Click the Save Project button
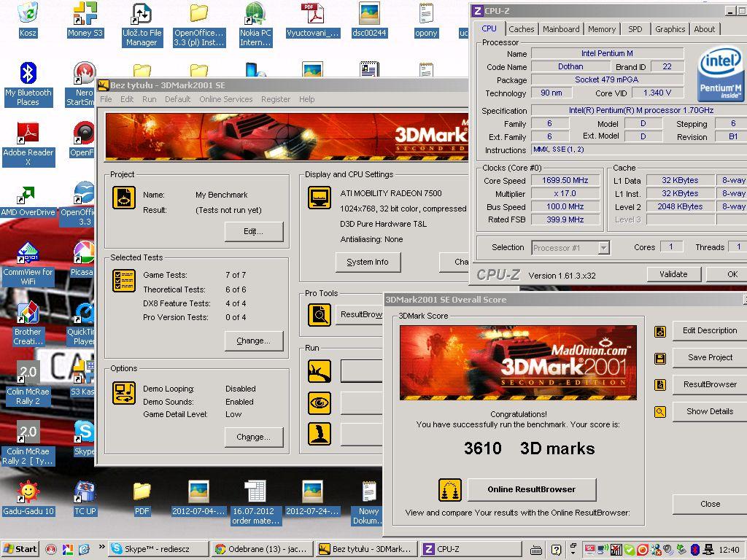The height and width of the screenshot is (560, 747). pos(710,357)
